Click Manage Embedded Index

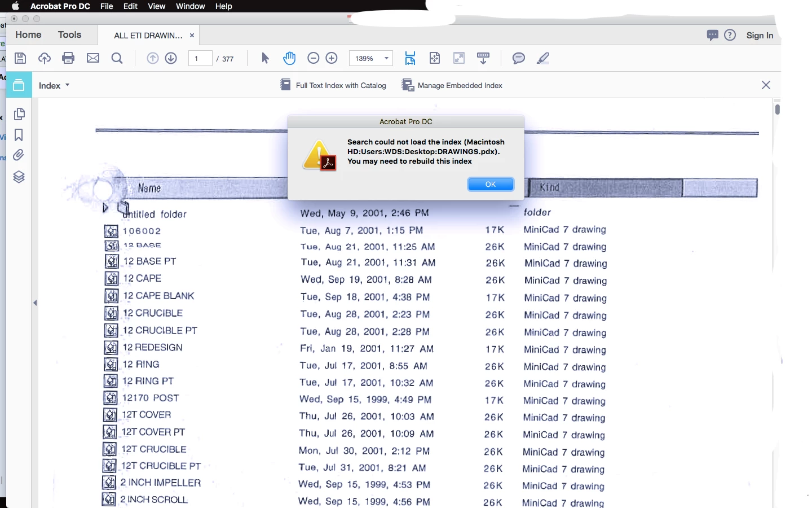pos(452,85)
